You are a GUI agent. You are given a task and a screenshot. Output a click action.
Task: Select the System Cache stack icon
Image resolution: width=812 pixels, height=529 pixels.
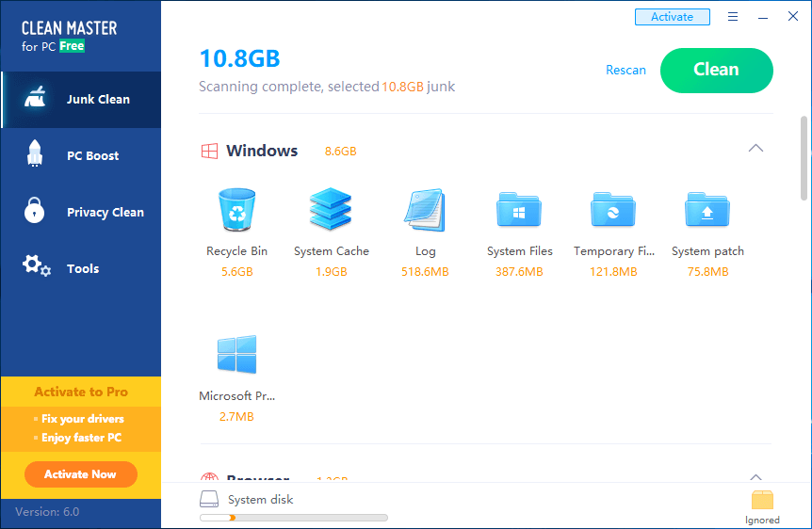(331, 209)
